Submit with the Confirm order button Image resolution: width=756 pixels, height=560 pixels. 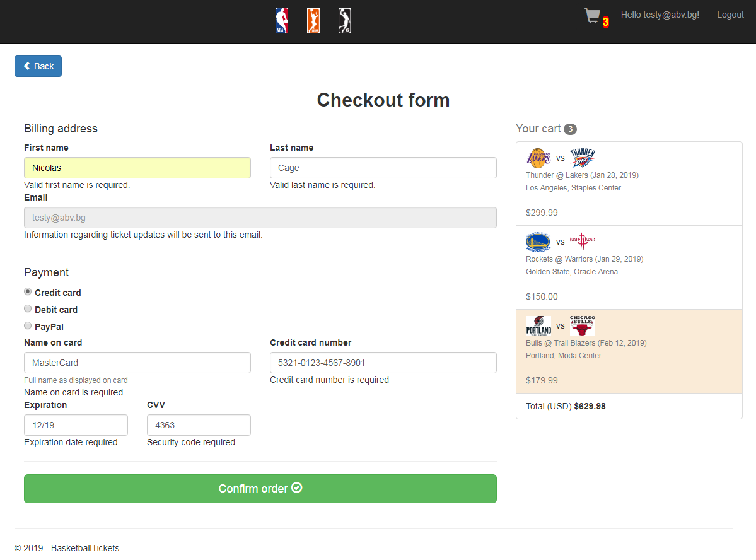260,489
